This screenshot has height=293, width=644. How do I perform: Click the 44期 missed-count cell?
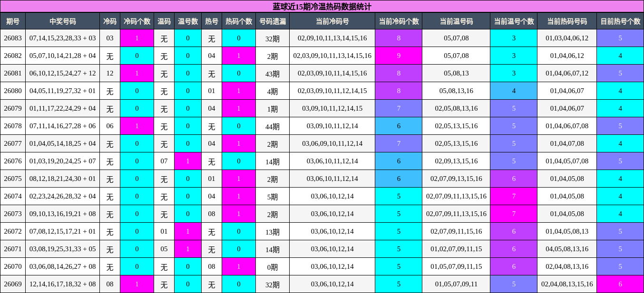[273, 126]
